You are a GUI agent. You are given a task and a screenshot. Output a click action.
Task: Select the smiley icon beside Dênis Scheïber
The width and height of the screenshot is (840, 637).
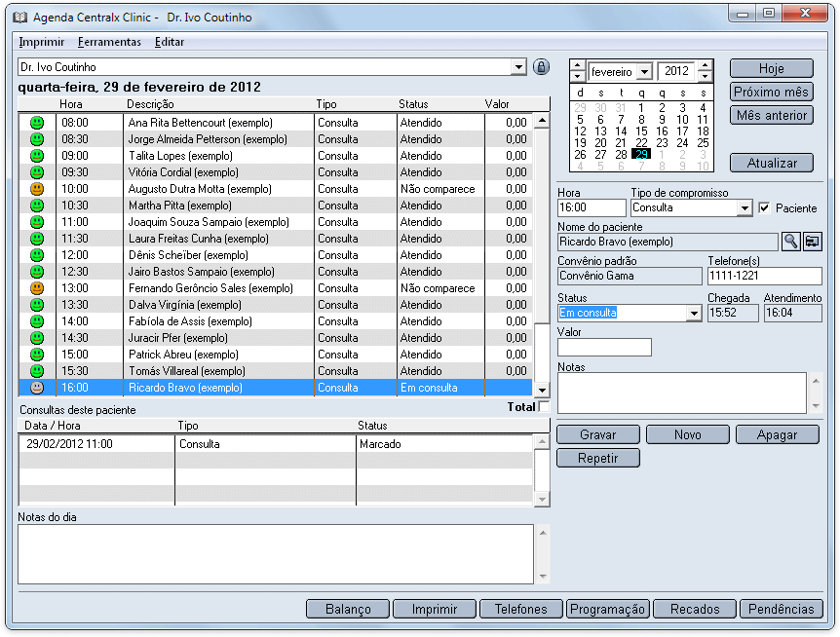36,255
